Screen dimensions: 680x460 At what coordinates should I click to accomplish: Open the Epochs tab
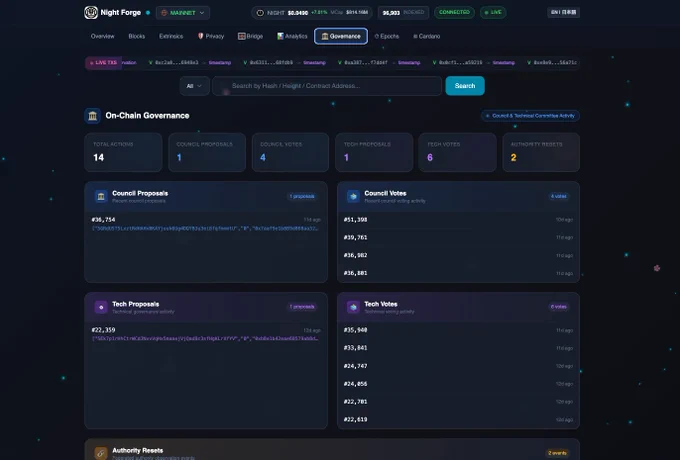point(387,36)
